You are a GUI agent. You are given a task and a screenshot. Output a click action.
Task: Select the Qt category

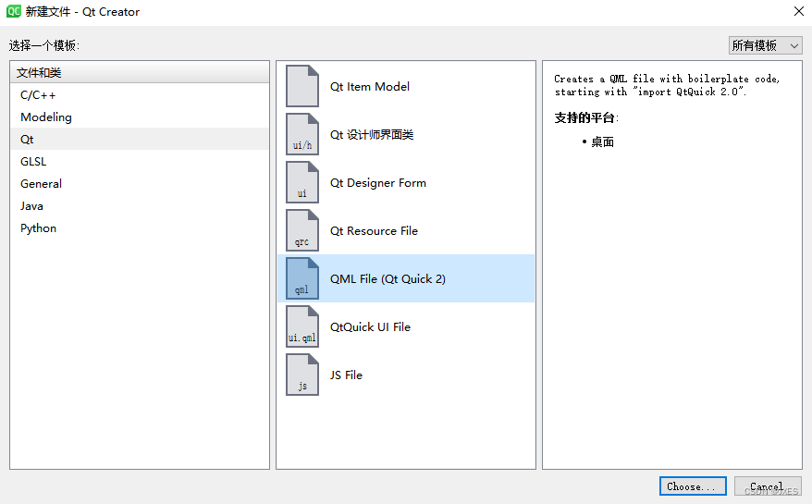coord(140,140)
